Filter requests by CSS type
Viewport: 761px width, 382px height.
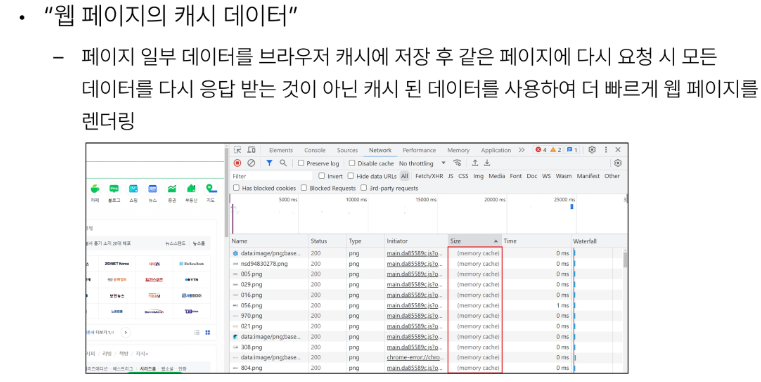click(x=463, y=176)
